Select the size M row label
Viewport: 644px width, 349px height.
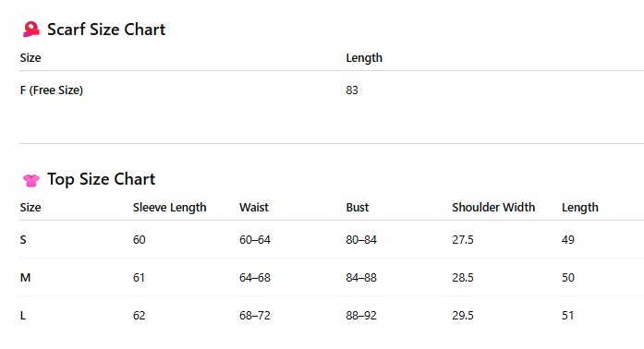[x=25, y=278]
